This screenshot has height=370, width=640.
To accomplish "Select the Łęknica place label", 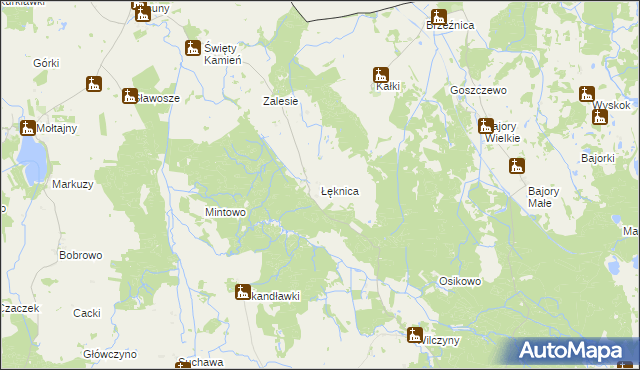I will [340, 191].
